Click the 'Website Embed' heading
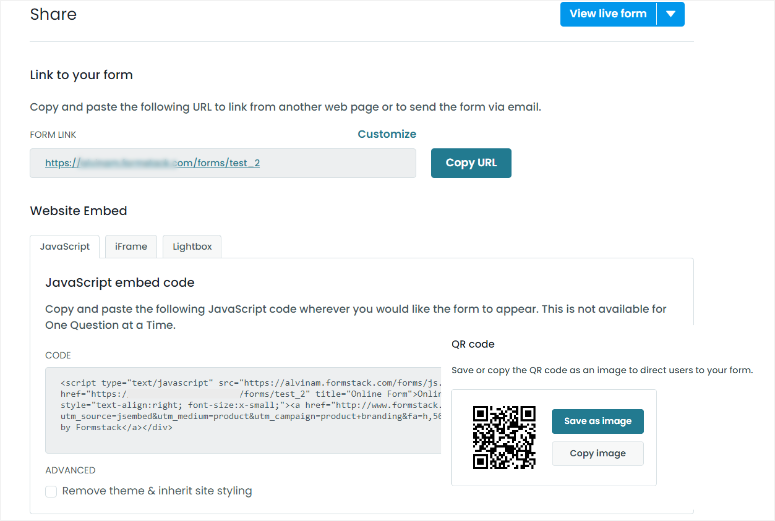Image resolution: width=775 pixels, height=521 pixels. [79, 211]
